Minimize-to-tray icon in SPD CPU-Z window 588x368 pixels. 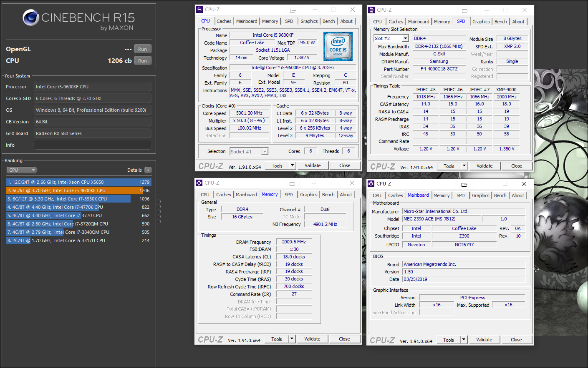tap(464, 10)
